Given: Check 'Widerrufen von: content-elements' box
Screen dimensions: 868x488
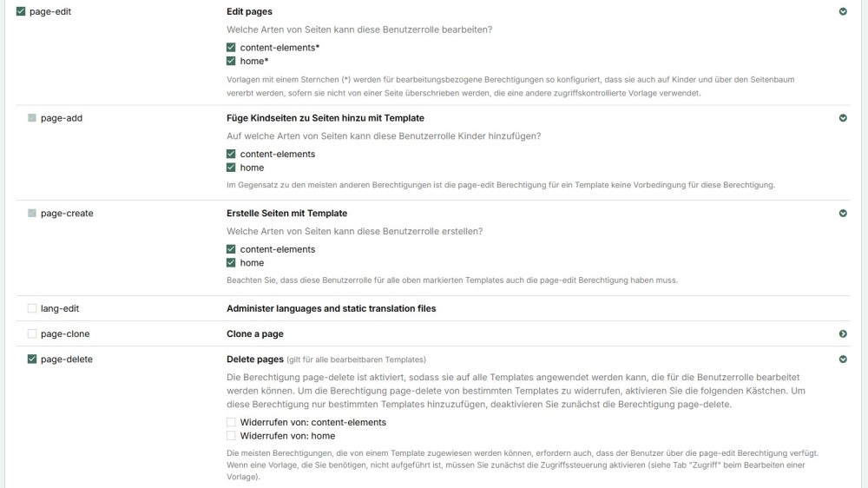Looking at the screenshot, I should click(x=231, y=423).
